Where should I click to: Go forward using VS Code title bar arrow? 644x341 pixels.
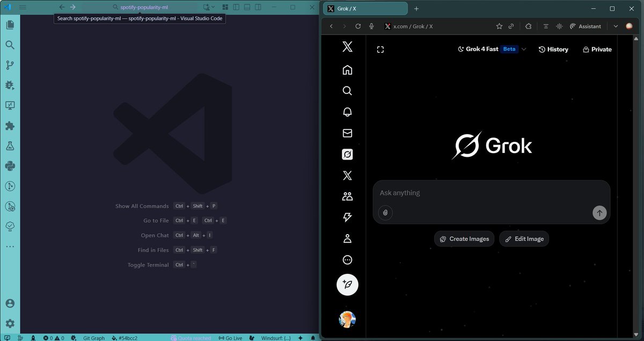(73, 8)
